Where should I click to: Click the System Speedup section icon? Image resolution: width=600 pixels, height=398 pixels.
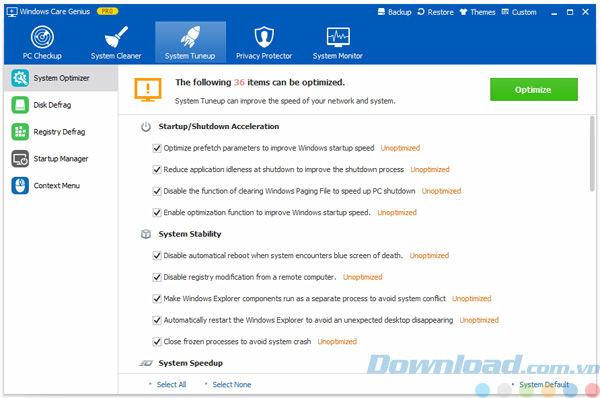point(146,363)
